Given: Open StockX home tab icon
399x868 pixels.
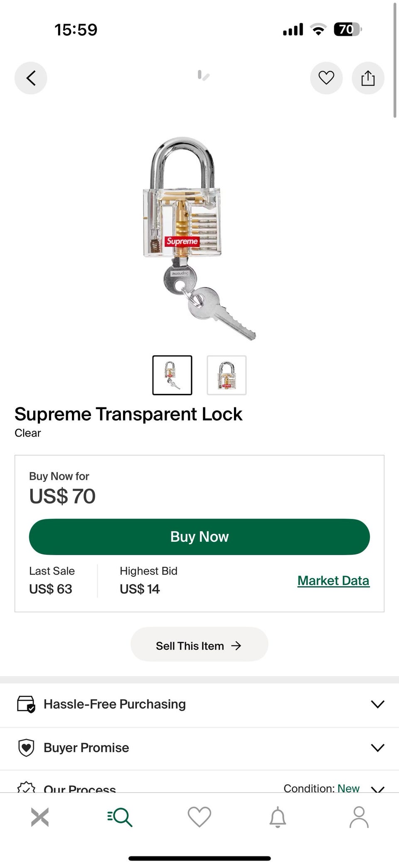Looking at the screenshot, I should click(40, 817).
